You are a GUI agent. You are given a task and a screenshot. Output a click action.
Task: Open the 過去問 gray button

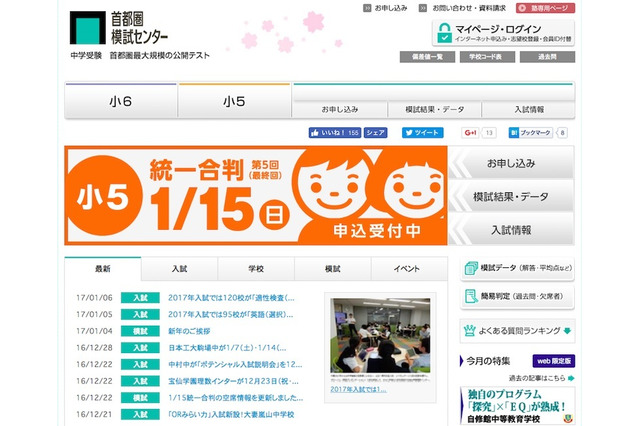click(547, 57)
